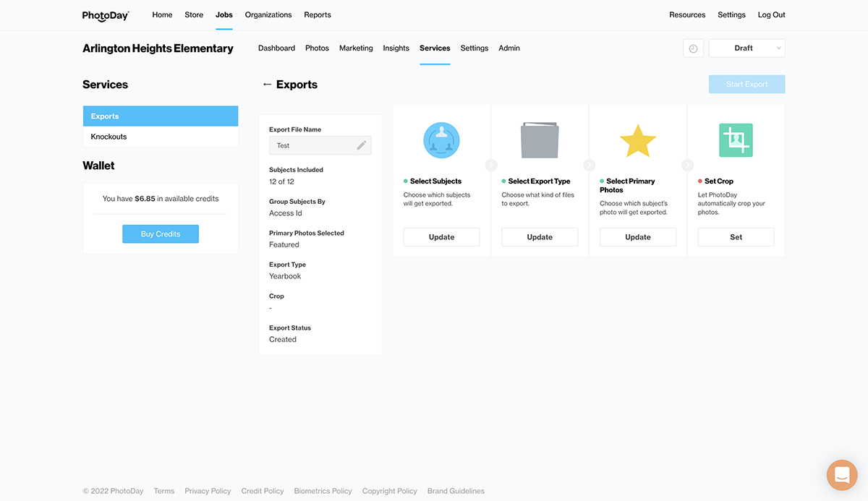The height and width of the screenshot is (501, 868).
Task: Click the 'Created' export status value
Action: tap(283, 340)
